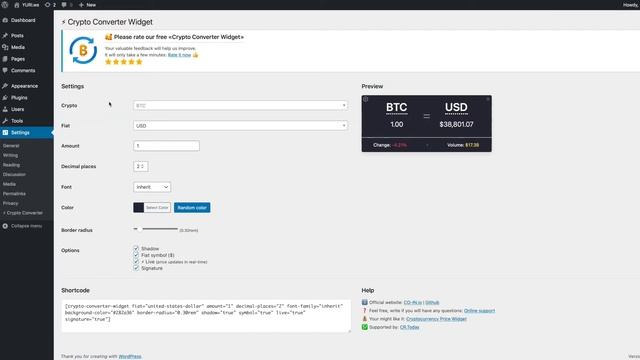Click the Plugins plug icon

tap(5, 98)
